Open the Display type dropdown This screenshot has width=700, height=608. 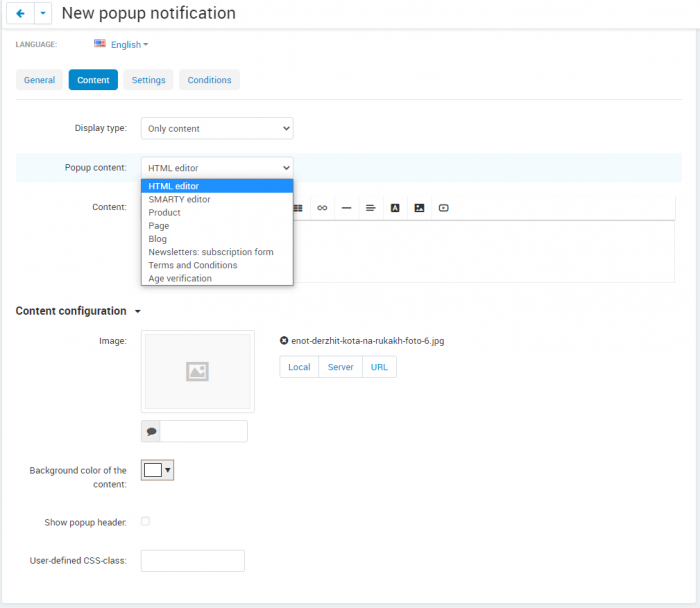[217, 129]
